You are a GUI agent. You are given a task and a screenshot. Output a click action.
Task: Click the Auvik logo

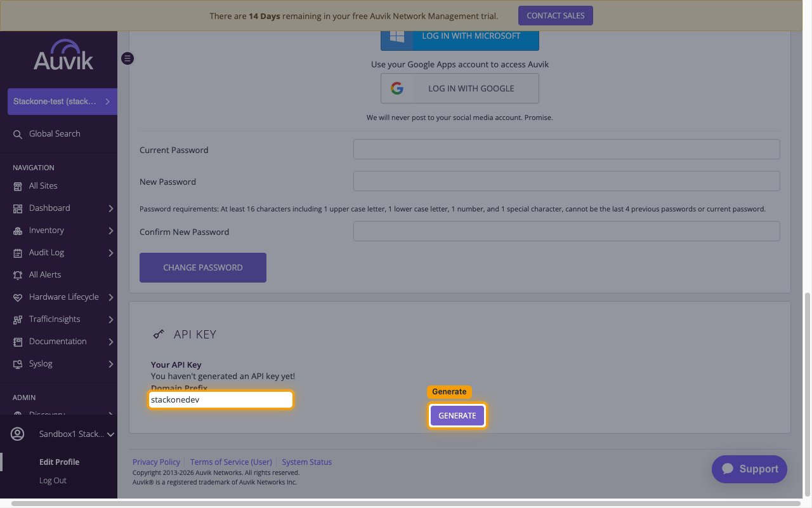pos(63,55)
